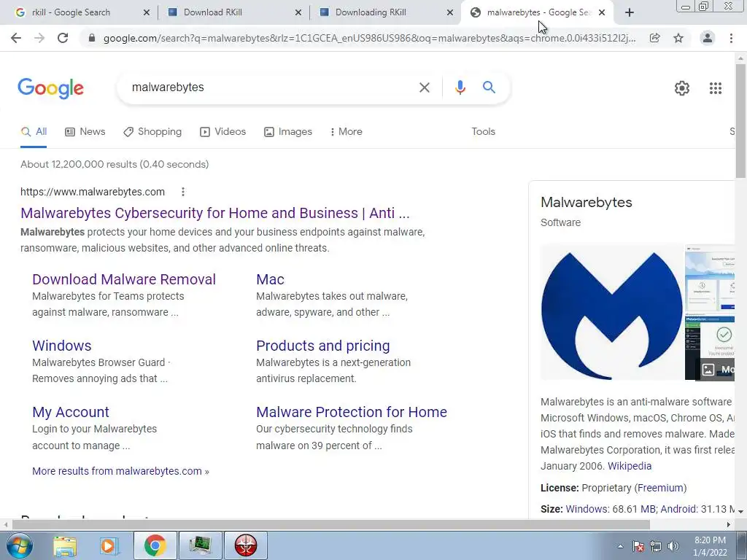
Task: Close the malwarebytes Google Search tab
Action: [x=602, y=12]
